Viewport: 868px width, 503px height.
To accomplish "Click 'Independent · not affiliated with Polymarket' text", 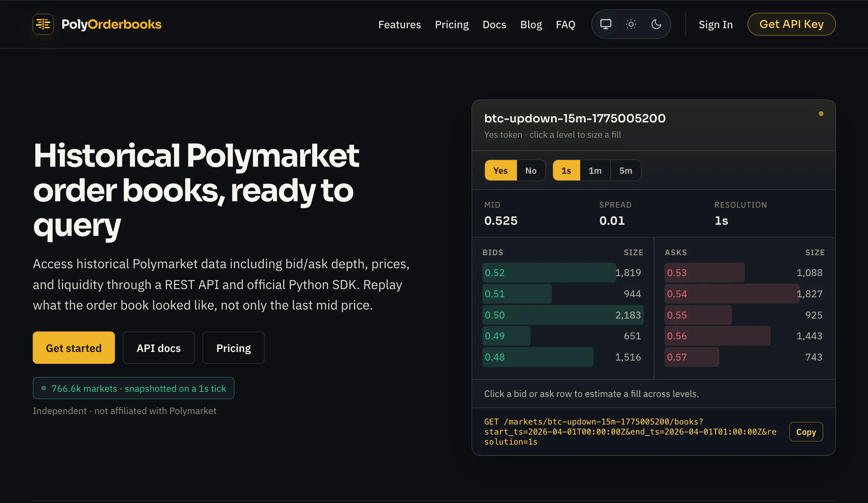I will click(125, 411).
